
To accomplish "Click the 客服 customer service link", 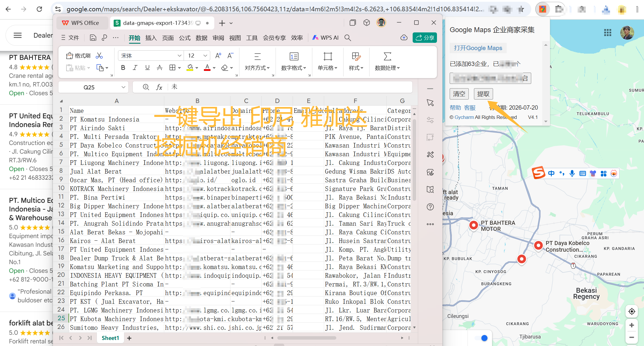I will click(x=470, y=108).
